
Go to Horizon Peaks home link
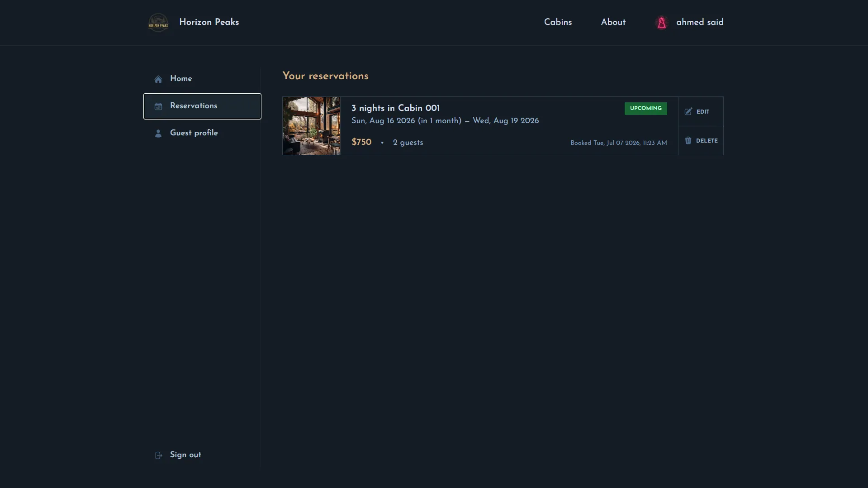point(194,22)
